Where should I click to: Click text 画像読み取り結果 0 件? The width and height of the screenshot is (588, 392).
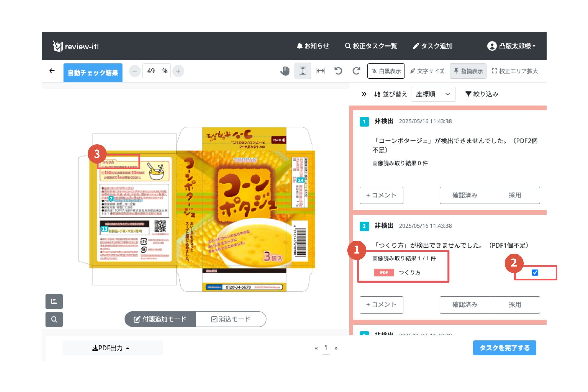coord(400,163)
